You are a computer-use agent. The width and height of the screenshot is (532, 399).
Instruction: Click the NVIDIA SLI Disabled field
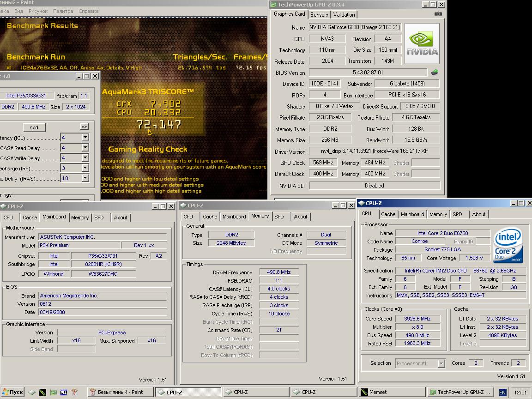click(375, 186)
